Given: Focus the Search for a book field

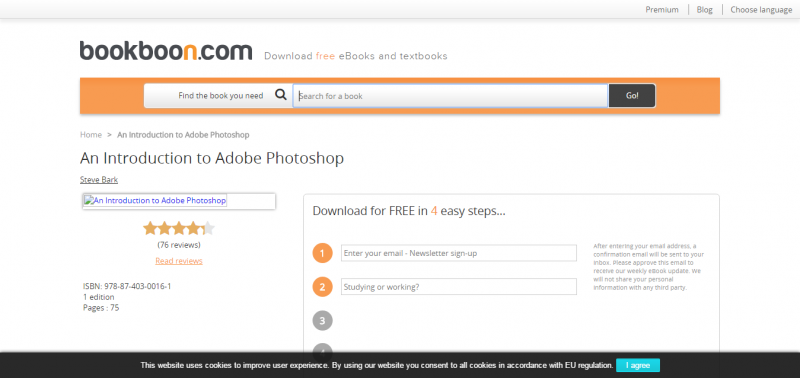Looking at the screenshot, I should pyautogui.click(x=451, y=95).
